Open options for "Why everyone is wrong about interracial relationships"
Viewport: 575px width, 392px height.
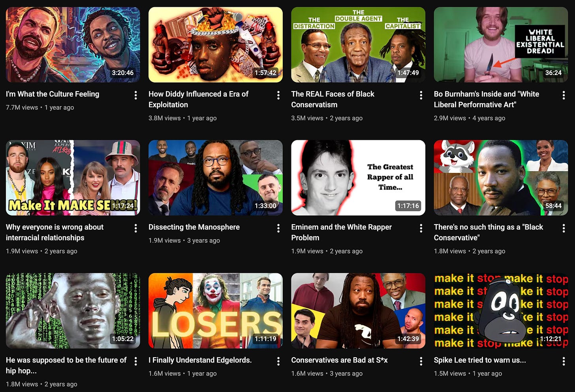pyautogui.click(x=135, y=228)
